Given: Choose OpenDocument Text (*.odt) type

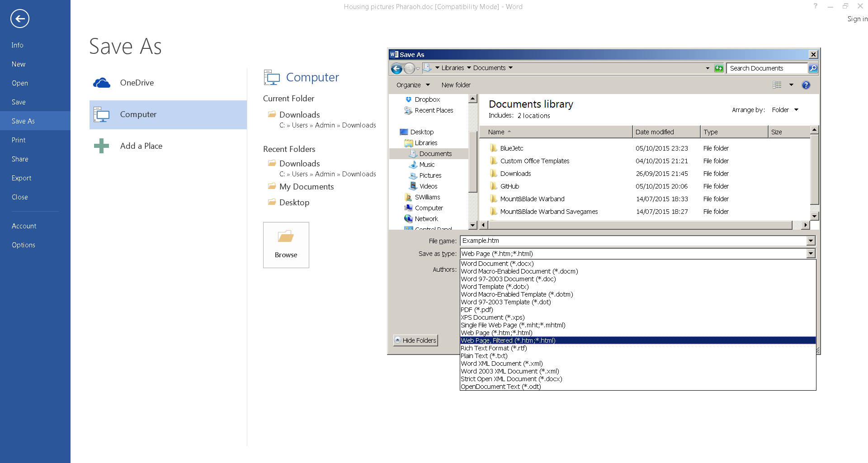Looking at the screenshot, I should point(638,387).
